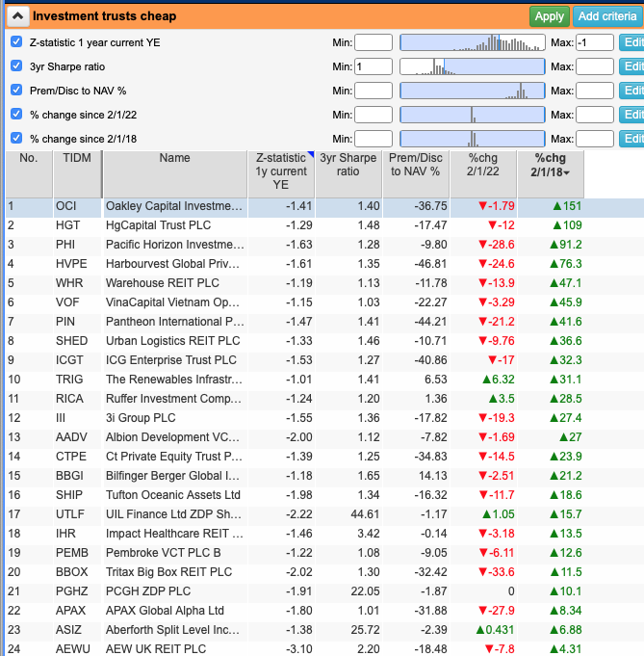The image size is (644, 656).
Task: Sort by 3yr Sharpe ratio column header
Action: [348, 174]
